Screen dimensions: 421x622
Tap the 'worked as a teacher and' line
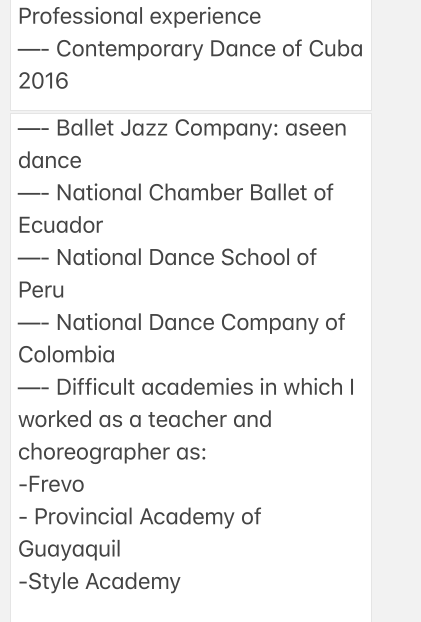[x=145, y=419]
